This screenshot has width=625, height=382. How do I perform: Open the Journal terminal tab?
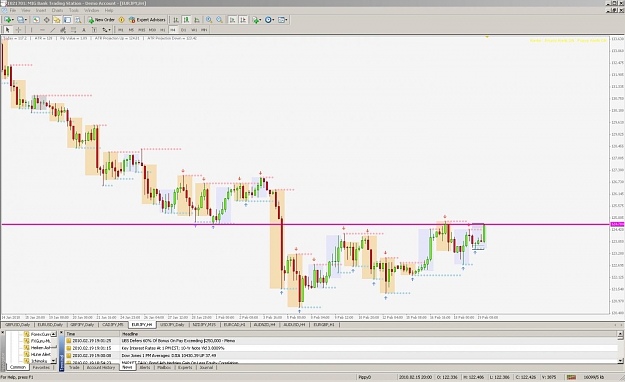click(206, 367)
